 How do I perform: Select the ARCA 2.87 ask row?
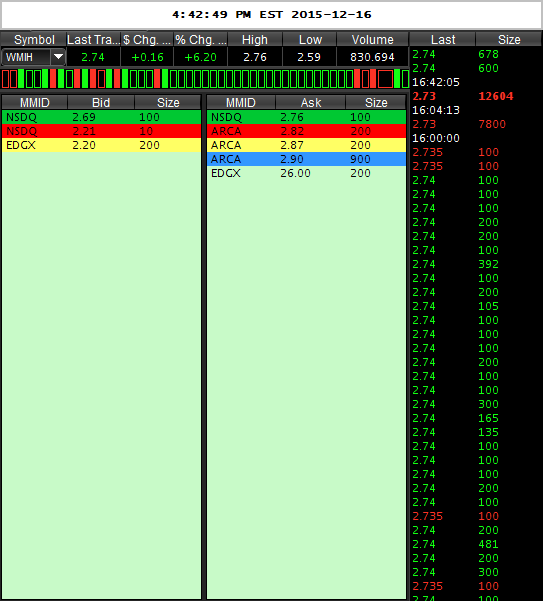(306, 145)
